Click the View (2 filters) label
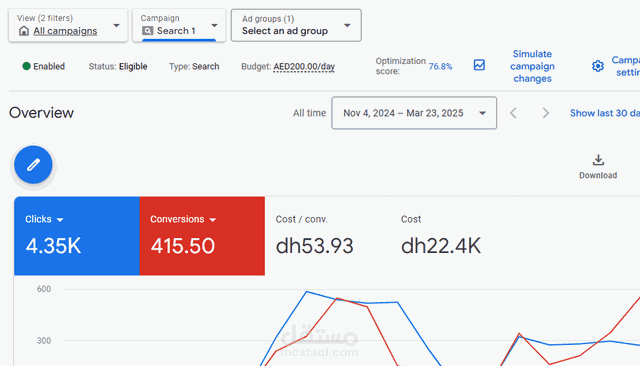The width and height of the screenshot is (640, 366). pos(45,18)
